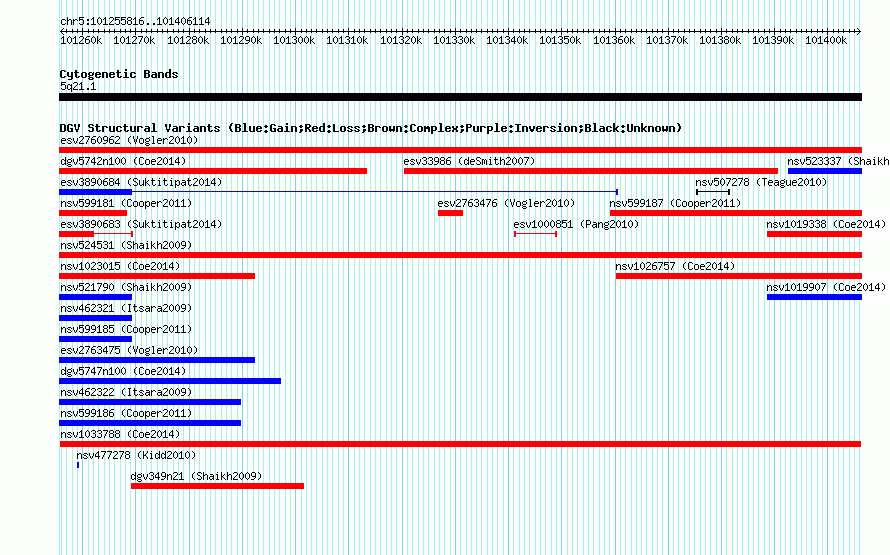Click the 101380k ruler tick label

(x=720, y=40)
